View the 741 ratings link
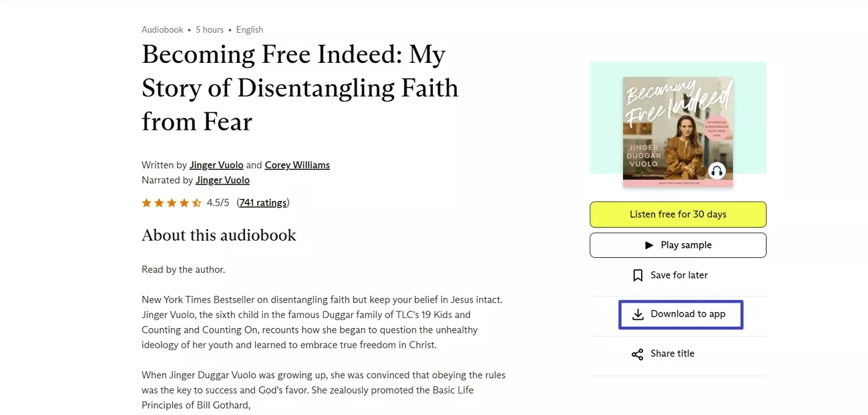868x415 pixels. [263, 202]
